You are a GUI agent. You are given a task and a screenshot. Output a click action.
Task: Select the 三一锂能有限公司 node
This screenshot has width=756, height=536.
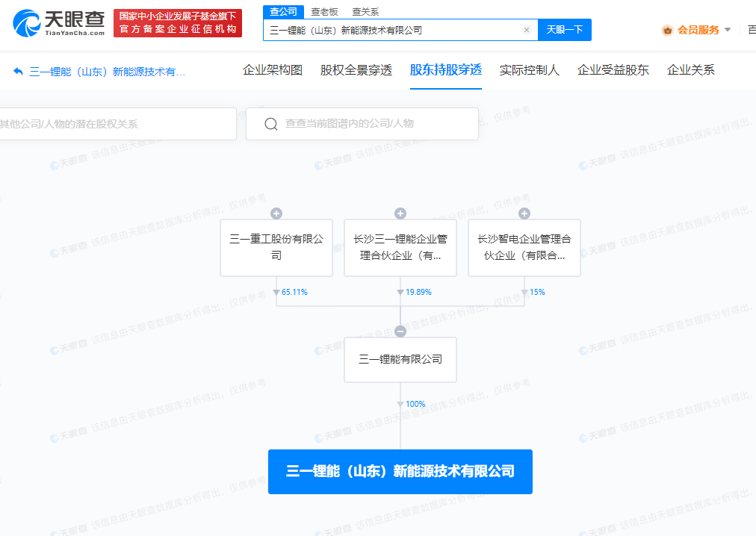pos(400,360)
